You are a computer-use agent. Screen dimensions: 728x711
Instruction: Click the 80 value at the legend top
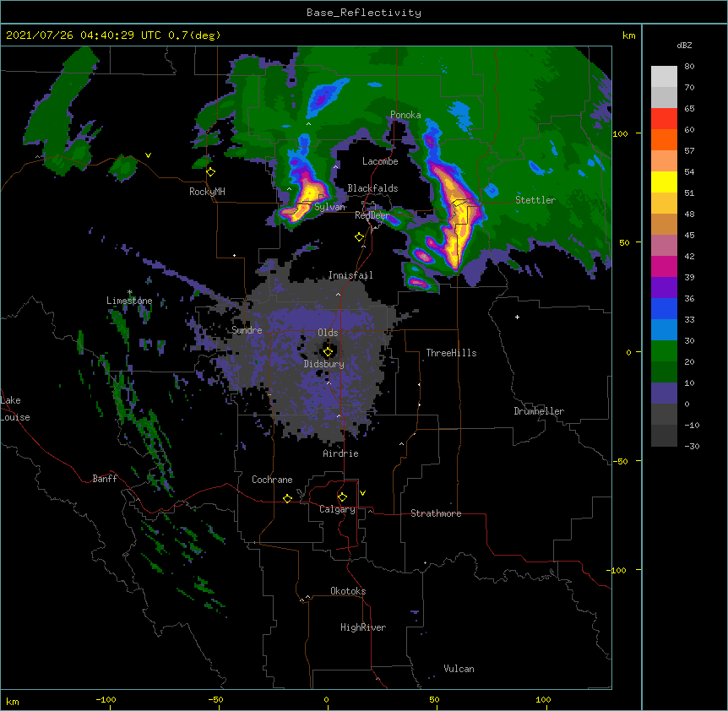coord(689,67)
